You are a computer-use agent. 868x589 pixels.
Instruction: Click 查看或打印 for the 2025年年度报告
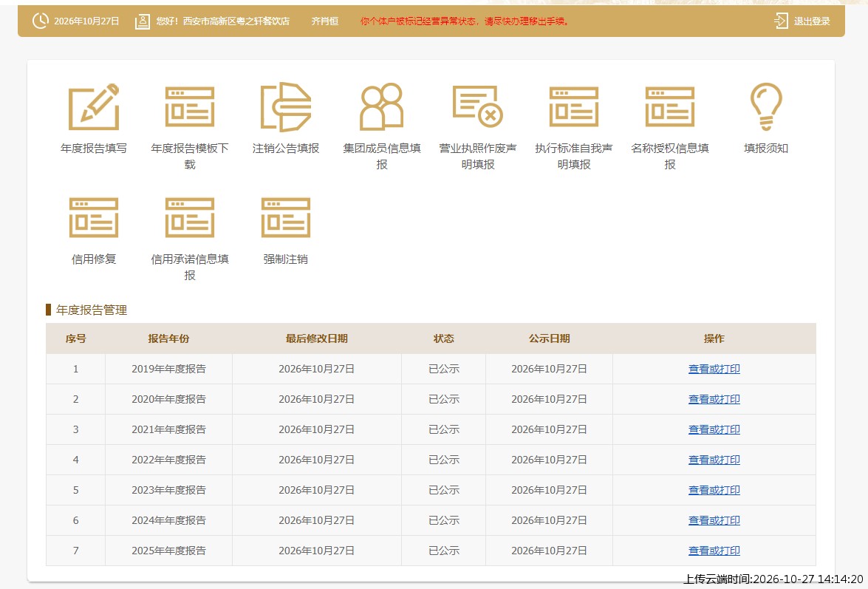coord(714,551)
